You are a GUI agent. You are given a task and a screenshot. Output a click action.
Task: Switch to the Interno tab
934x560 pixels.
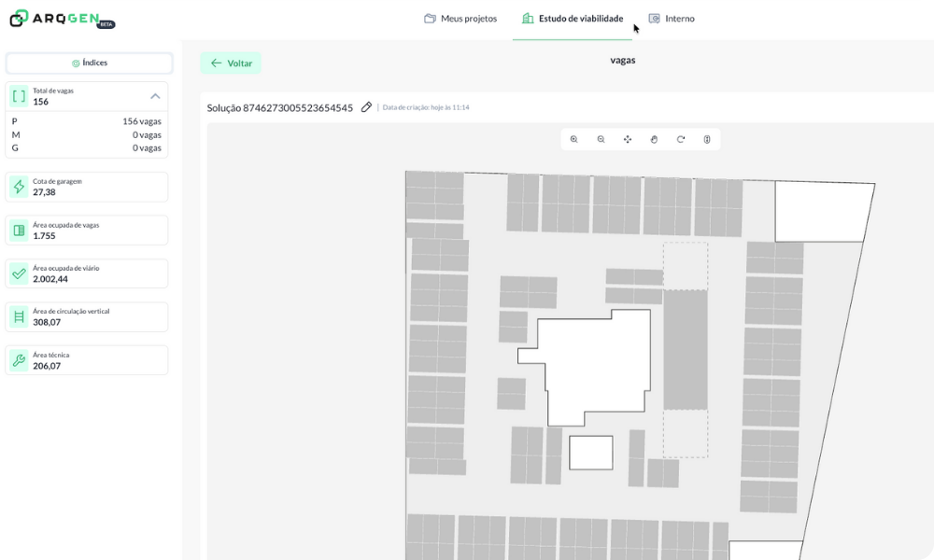click(x=672, y=19)
